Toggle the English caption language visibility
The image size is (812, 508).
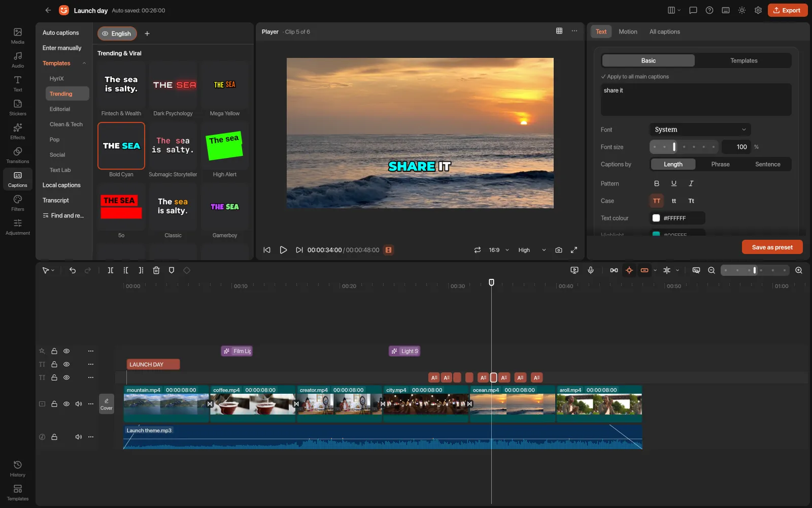(105, 34)
